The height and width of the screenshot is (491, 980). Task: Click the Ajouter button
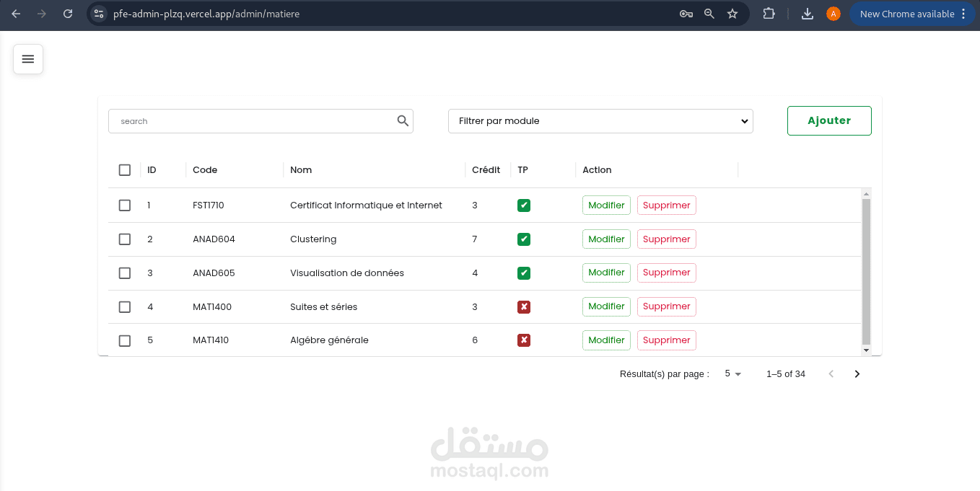[x=828, y=120]
